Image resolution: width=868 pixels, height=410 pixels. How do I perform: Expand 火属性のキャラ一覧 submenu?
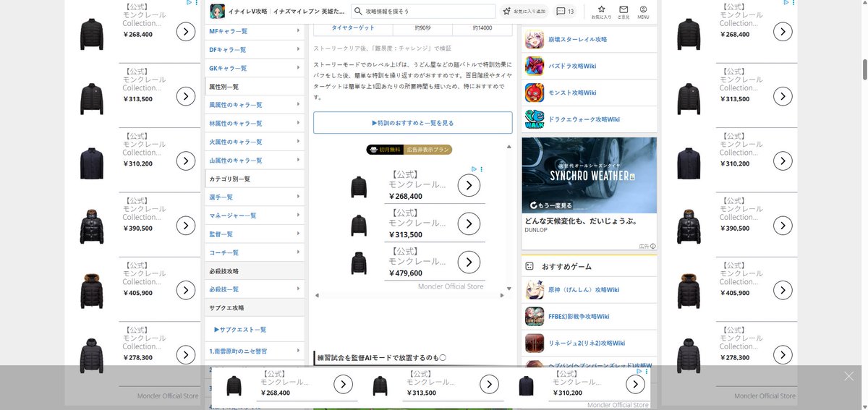click(253, 142)
